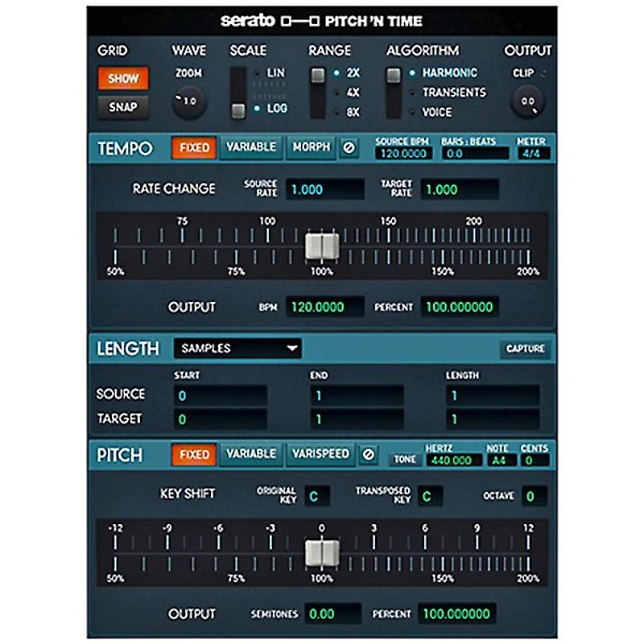The width and height of the screenshot is (644, 644).
Task: Click the Source BPM field
Action: (x=403, y=154)
